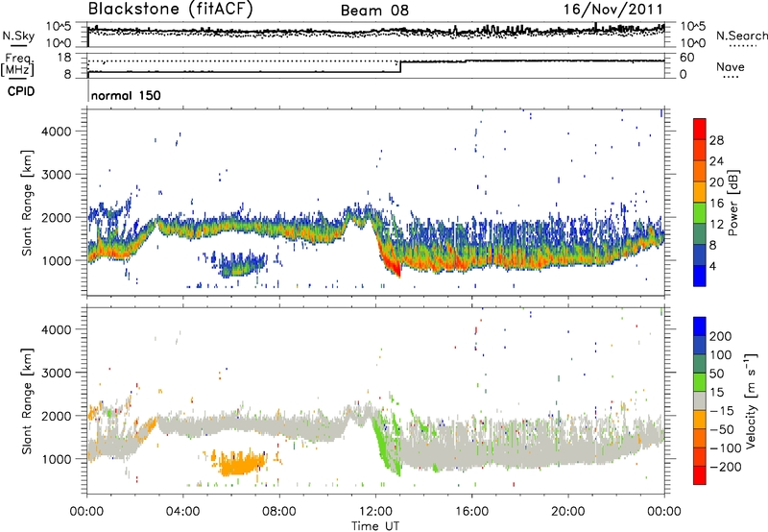
Task: Click the "Power [dB]" colorbar title
Action: point(733,203)
